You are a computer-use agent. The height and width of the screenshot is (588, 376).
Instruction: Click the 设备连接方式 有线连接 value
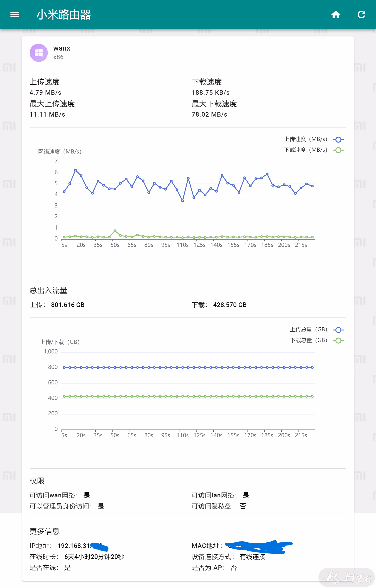pos(252,557)
